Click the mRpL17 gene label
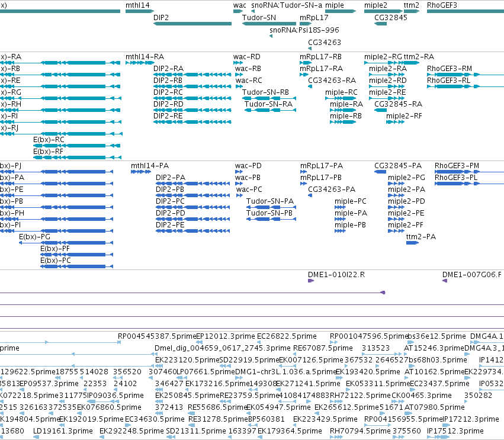The height and width of the screenshot is (440, 504). point(314,17)
